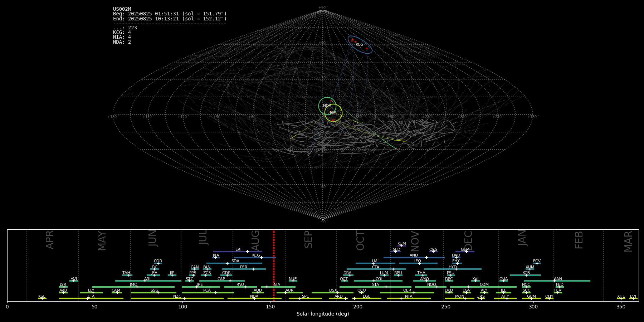Select the ETA shower label in timeline
This screenshot has width=644, height=322.
click(x=91, y=297)
